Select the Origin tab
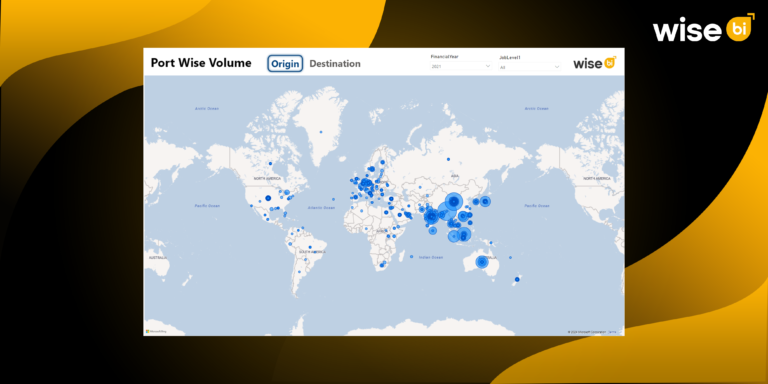Image resolution: width=768 pixels, height=384 pixels. 285,64
